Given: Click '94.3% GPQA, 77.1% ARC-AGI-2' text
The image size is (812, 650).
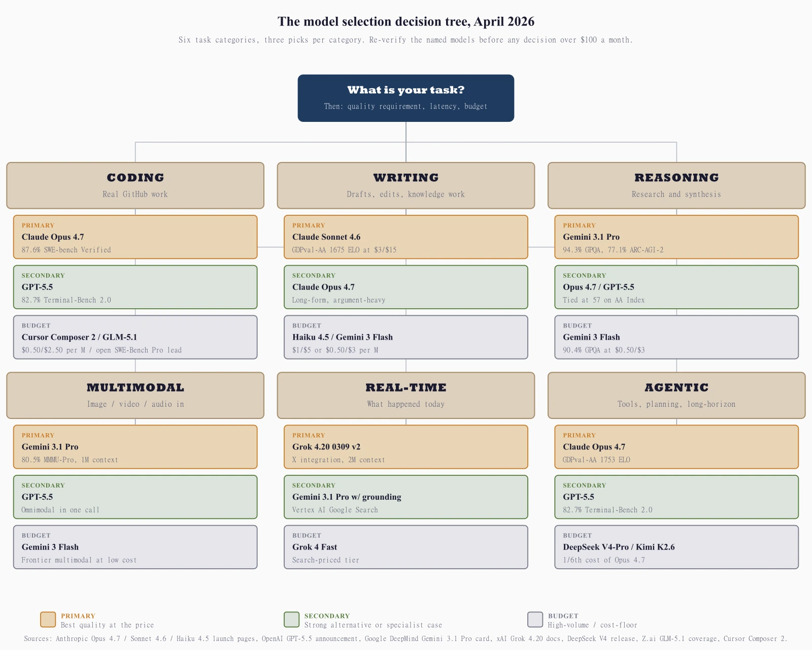Looking at the screenshot, I should point(613,250).
